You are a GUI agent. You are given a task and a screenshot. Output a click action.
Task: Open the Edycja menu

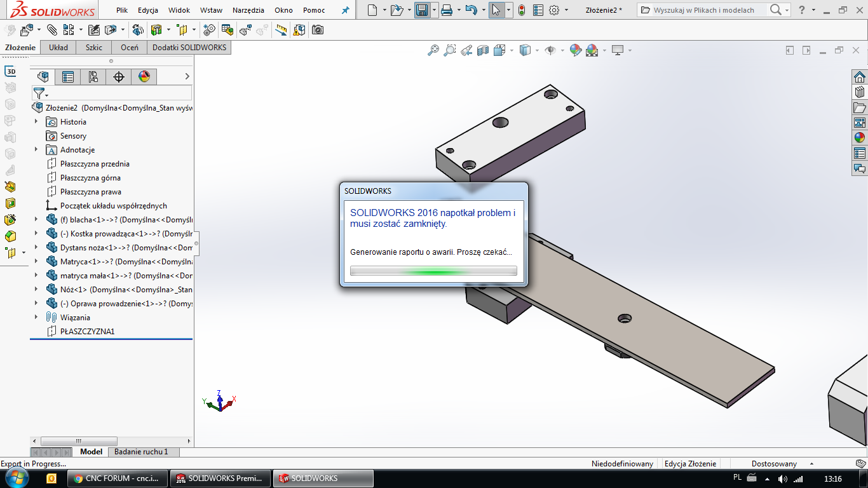click(148, 10)
